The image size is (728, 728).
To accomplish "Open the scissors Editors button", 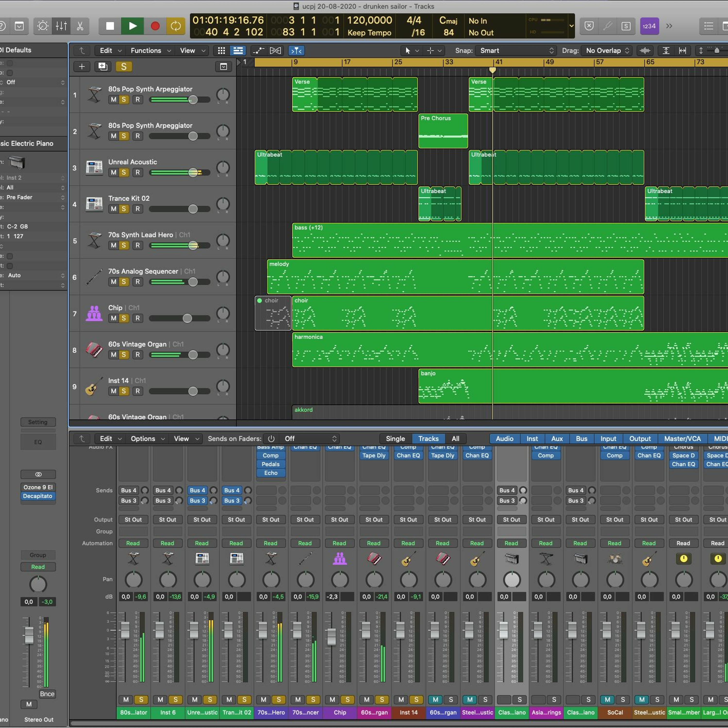I will pos(80,26).
